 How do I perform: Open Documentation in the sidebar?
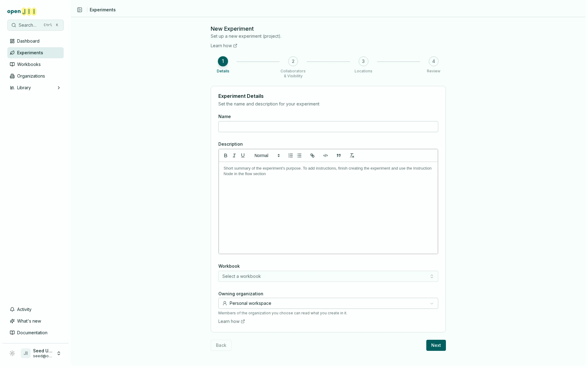[x=36, y=333]
